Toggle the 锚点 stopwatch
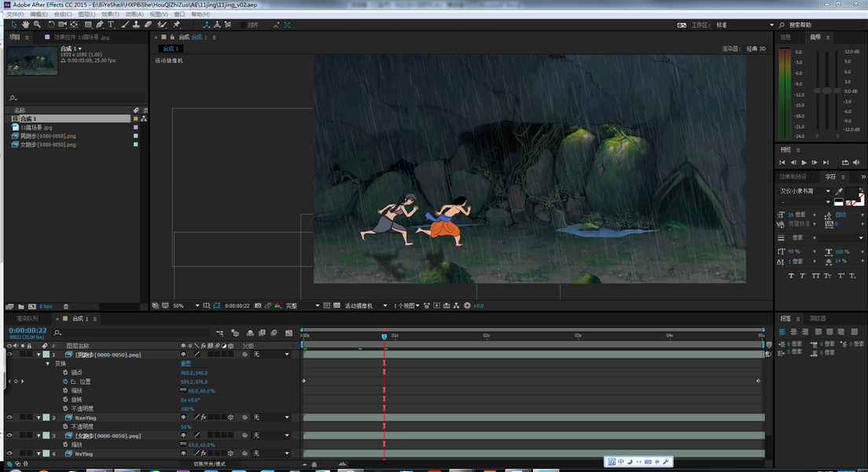The image size is (868, 472). pyautogui.click(x=65, y=373)
